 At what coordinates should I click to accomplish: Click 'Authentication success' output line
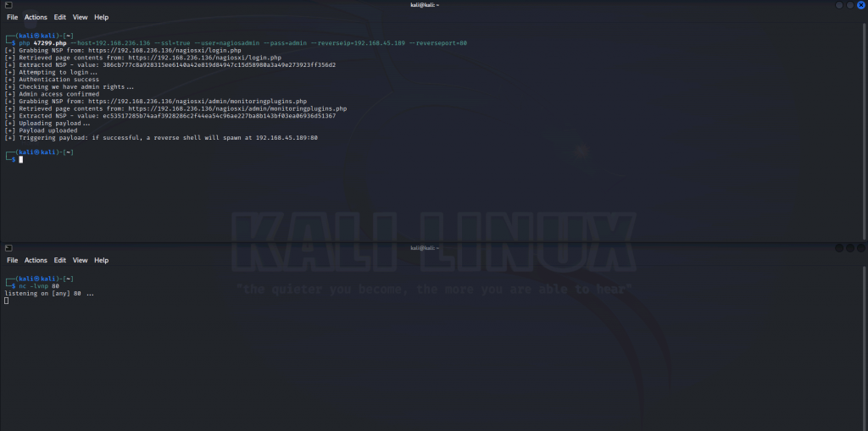(x=52, y=80)
